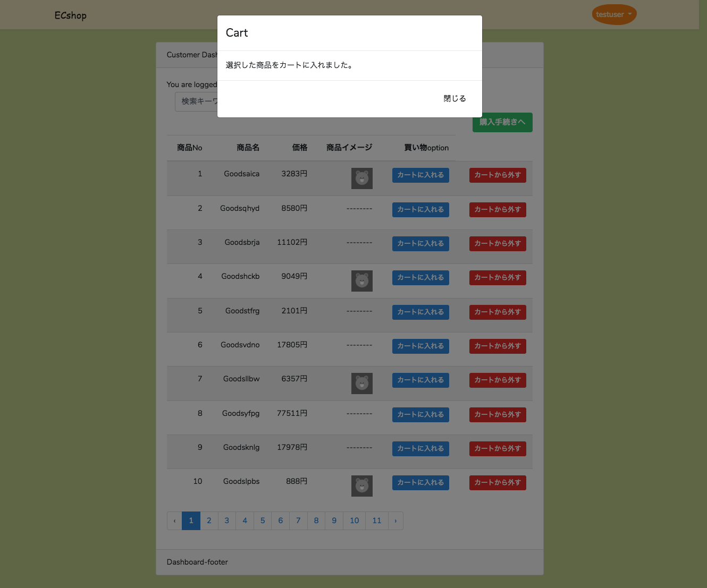View the Goodsllbw product thumbnail
The width and height of the screenshot is (707, 588).
(x=362, y=384)
